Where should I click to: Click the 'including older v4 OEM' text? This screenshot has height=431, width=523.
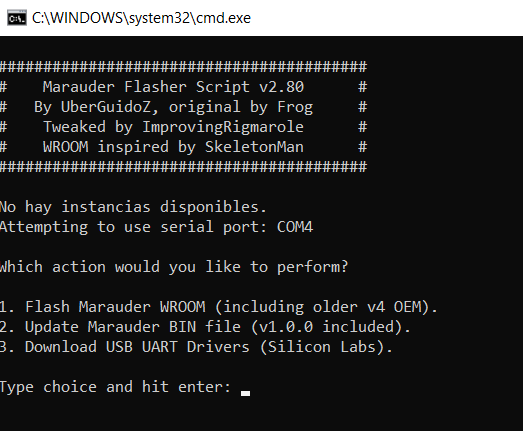pos(323,307)
